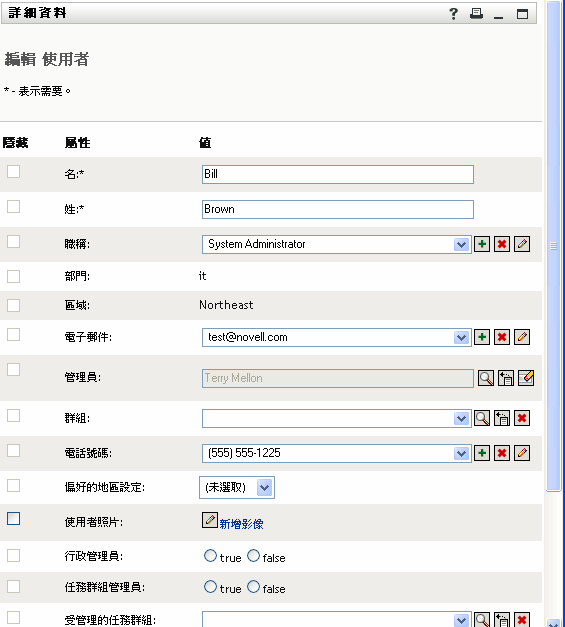Add a new 電話號碼 with plus icon
The height and width of the screenshot is (627, 565).
482,453
